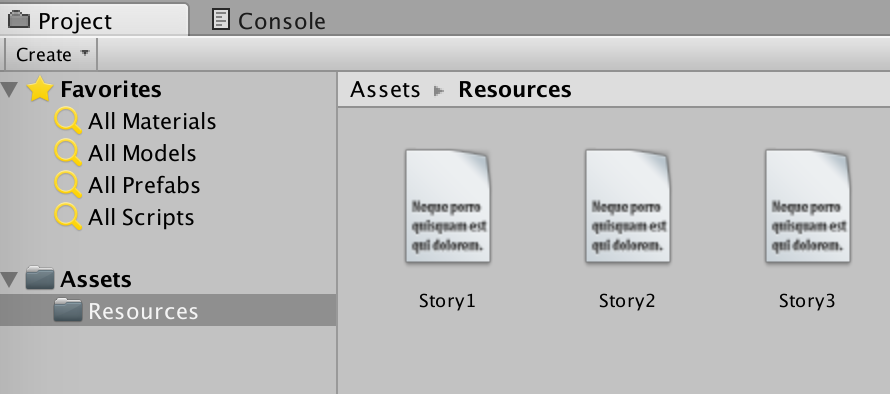This screenshot has width=890, height=394.
Task: Click the Story2 file name label
Action: pos(627,301)
